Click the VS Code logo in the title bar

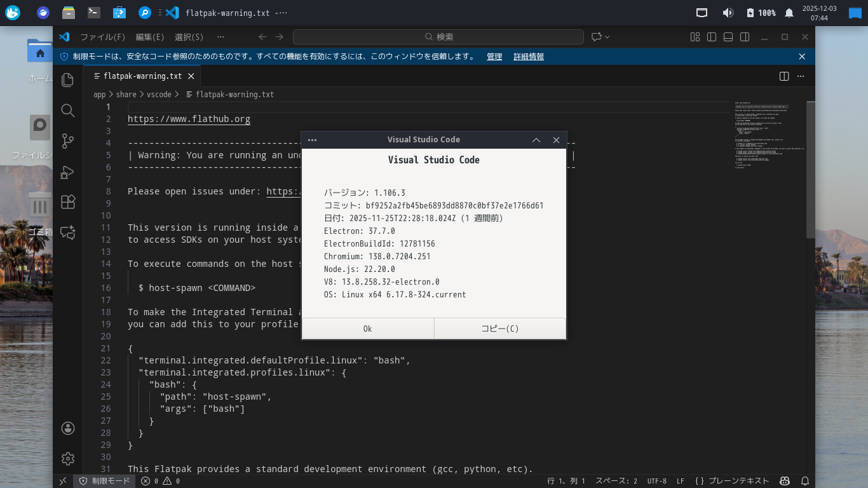(64, 37)
